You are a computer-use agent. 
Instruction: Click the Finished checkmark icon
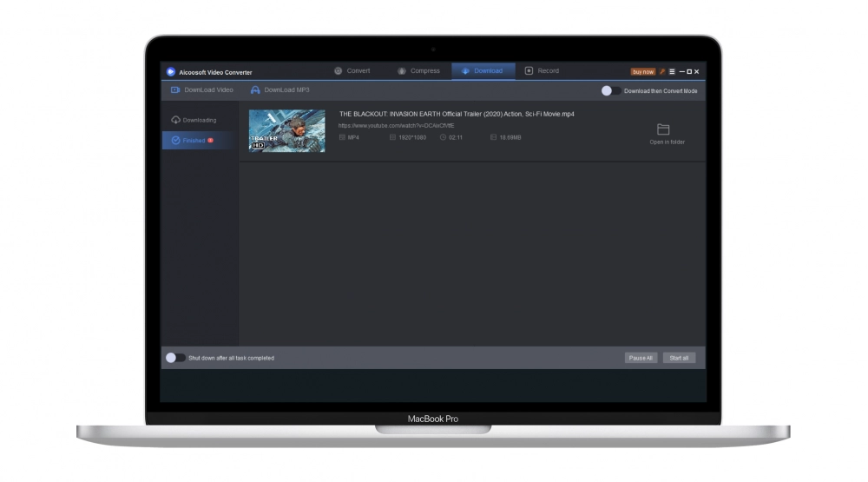pyautogui.click(x=176, y=141)
